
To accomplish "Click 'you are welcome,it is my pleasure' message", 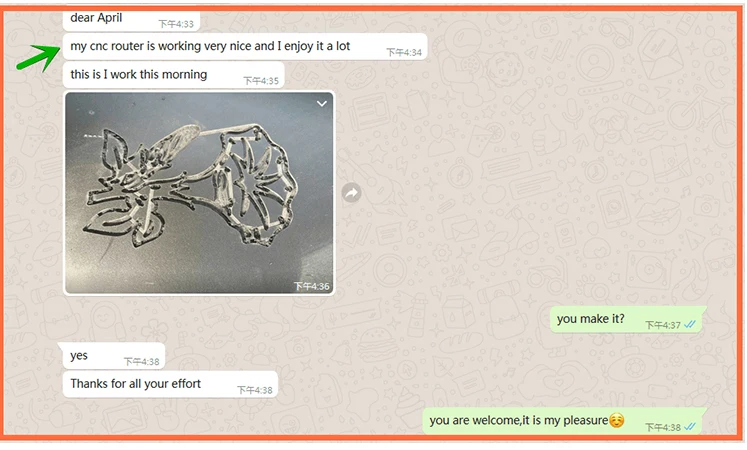I will click(562, 421).
